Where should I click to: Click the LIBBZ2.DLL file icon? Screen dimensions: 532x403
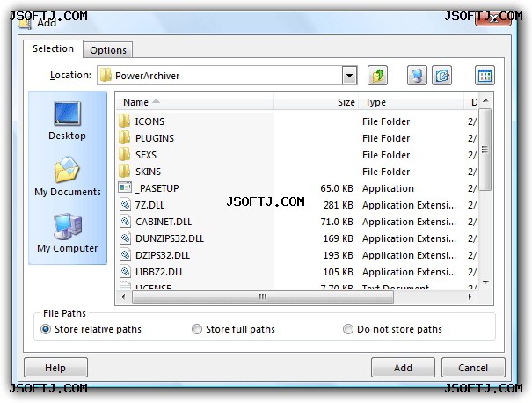click(x=125, y=271)
